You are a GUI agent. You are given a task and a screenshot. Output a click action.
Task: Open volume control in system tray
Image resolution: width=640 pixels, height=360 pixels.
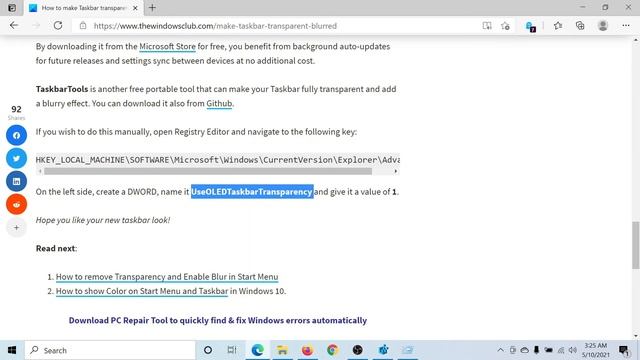pos(573,350)
